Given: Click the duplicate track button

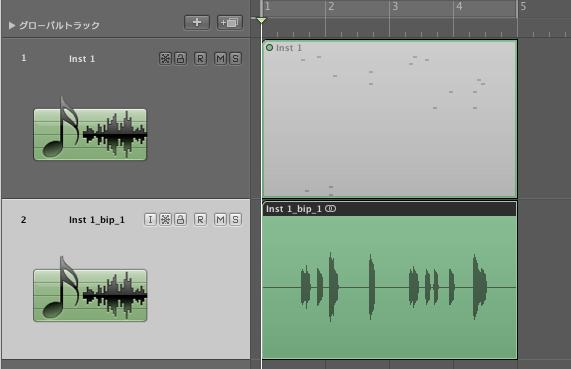Looking at the screenshot, I should tap(230, 23).
